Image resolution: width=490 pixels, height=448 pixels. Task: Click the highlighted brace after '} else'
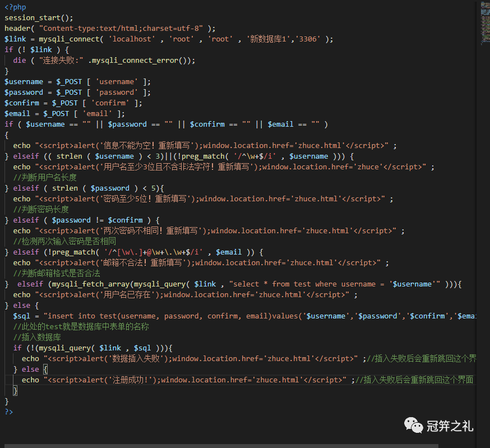pos(45,369)
